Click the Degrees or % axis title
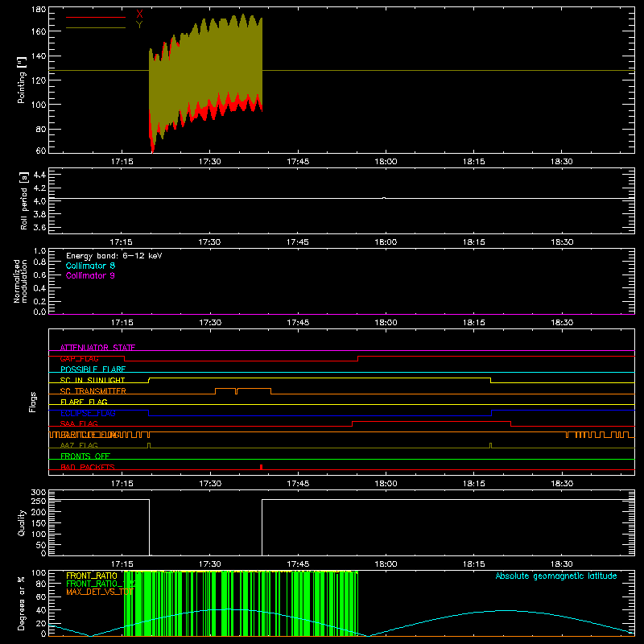644x644 pixels. (22, 603)
